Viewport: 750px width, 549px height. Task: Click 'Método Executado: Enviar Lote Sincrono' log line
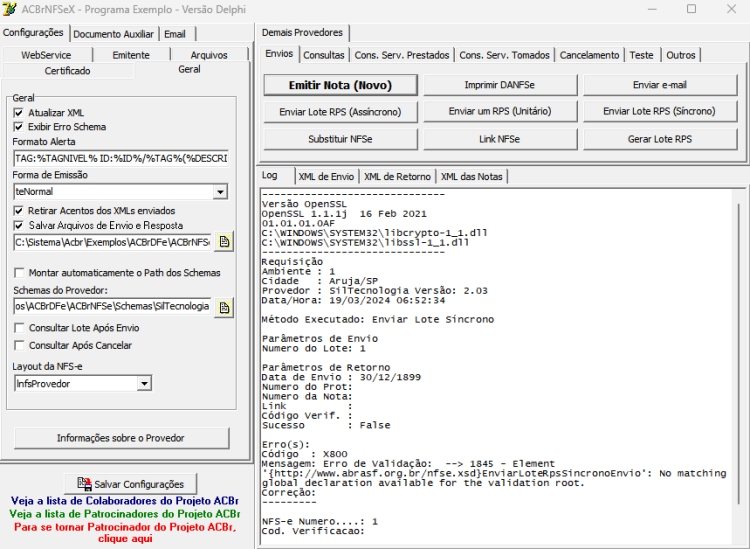pos(378,319)
